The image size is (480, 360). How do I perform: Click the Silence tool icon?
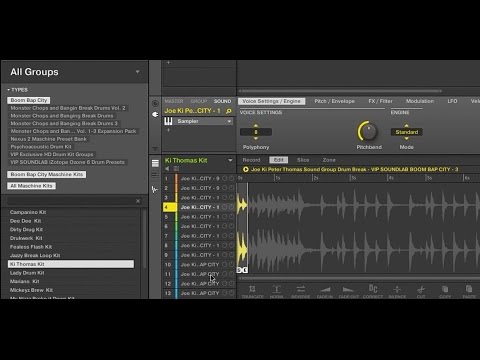pyautogui.click(x=397, y=289)
